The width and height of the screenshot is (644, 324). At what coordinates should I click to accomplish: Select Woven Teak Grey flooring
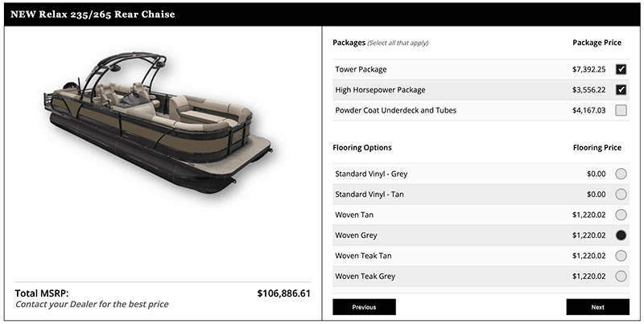click(x=621, y=277)
